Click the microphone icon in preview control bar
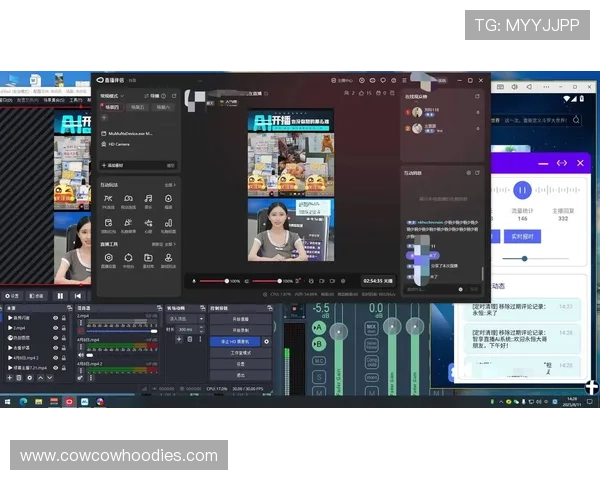 point(194,281)
